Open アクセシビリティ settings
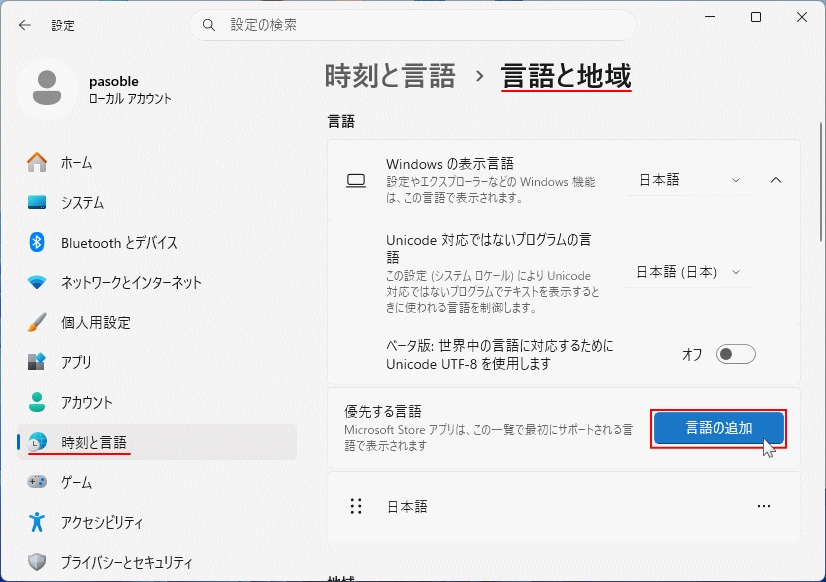This screenshot has height=582, width=826. pyautogui.click(x=38, y=522)
